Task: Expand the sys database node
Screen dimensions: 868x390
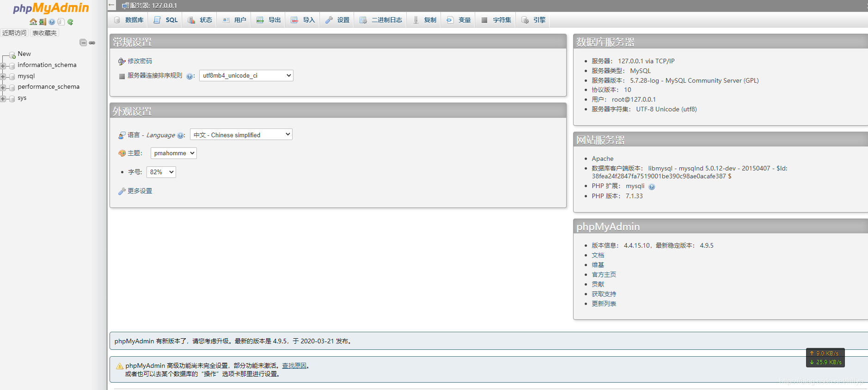Action: point(3,99)
